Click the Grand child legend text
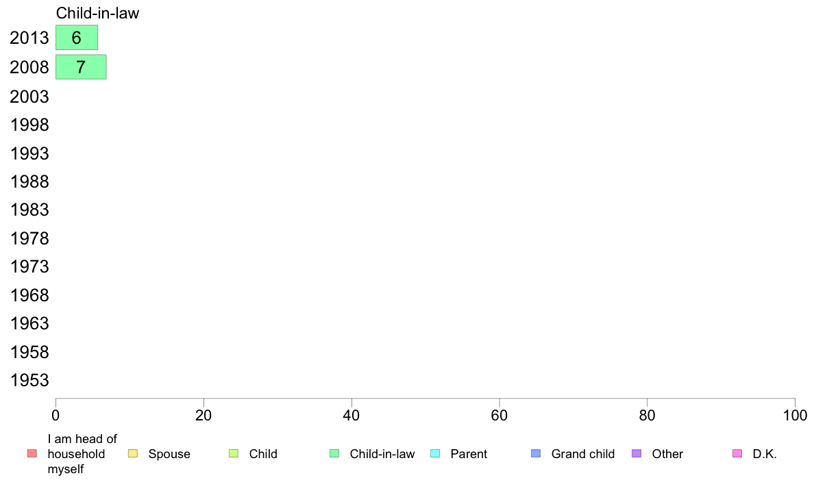Viewport: 814px width, 504px height. click(x=583, y=454)
